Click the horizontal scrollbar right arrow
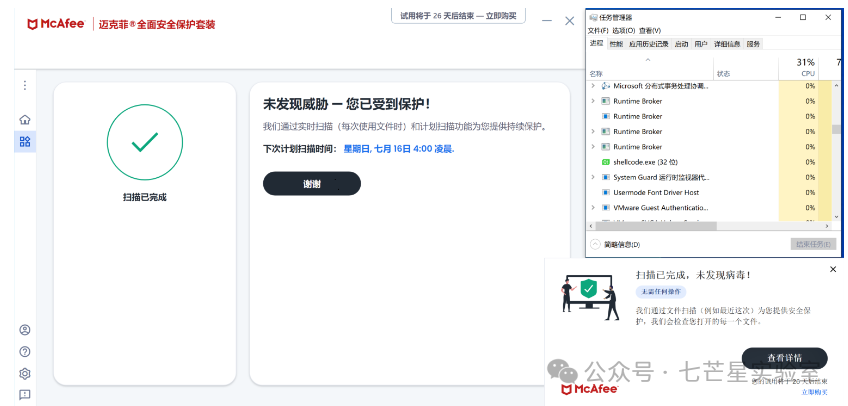Viewport: 848px width, 406px height. point(827,225)
